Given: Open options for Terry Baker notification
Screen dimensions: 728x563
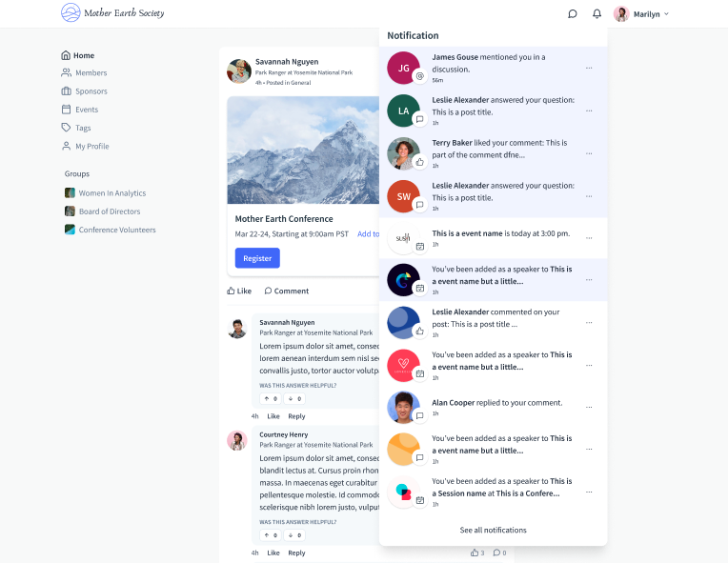Looking at the screenshot, I should (589, 153).
